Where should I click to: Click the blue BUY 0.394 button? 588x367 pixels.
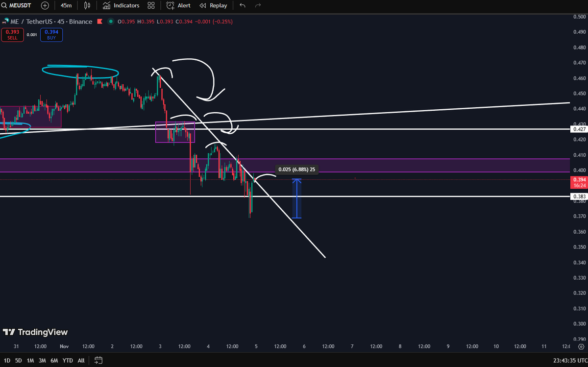point(52,34)
